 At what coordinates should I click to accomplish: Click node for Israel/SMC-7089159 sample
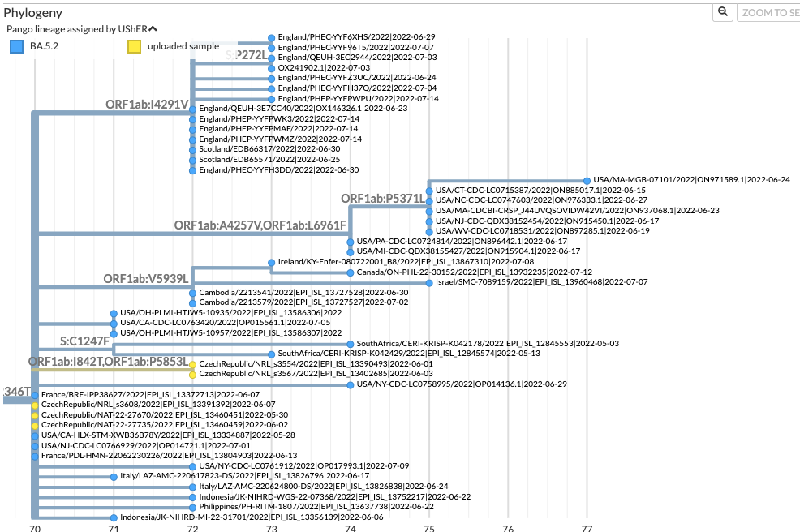click(x=429, y=282)
